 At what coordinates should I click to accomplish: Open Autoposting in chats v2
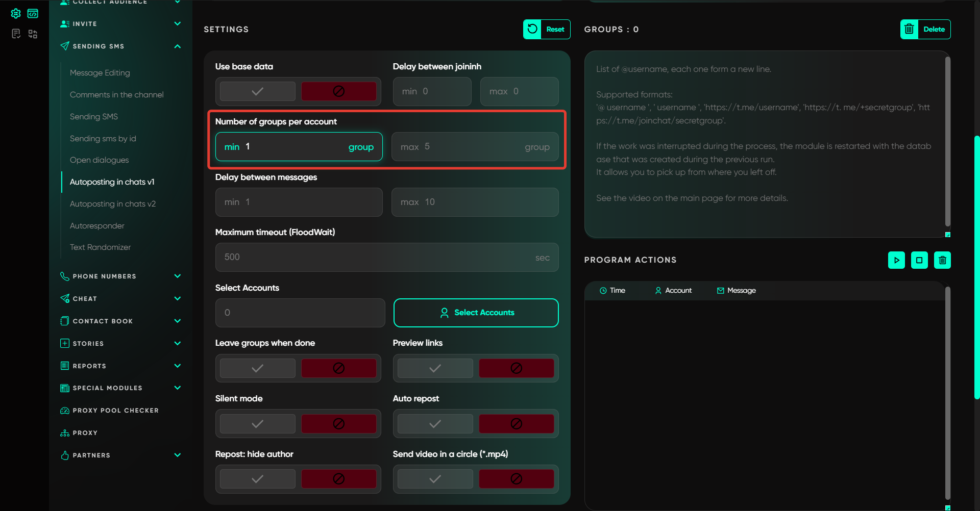[x=113, y=204]
